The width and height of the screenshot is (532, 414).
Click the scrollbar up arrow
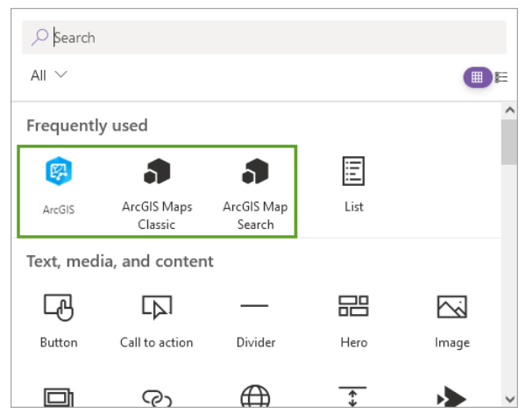tap(509, 110)
